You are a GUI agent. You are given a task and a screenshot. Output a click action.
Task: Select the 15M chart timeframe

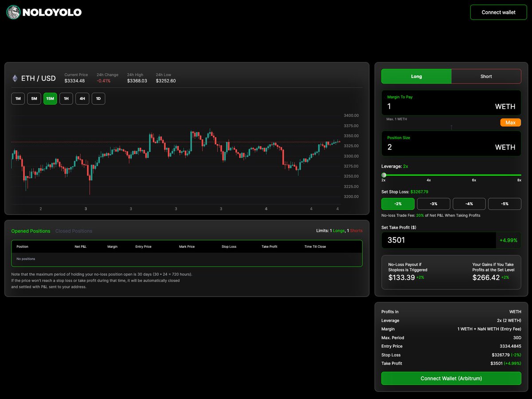[50, 98]
